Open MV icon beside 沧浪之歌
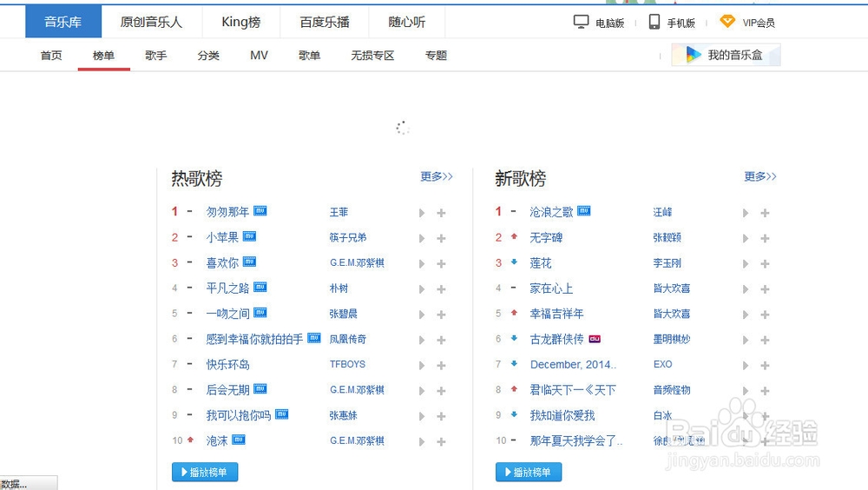 [584, 210]
